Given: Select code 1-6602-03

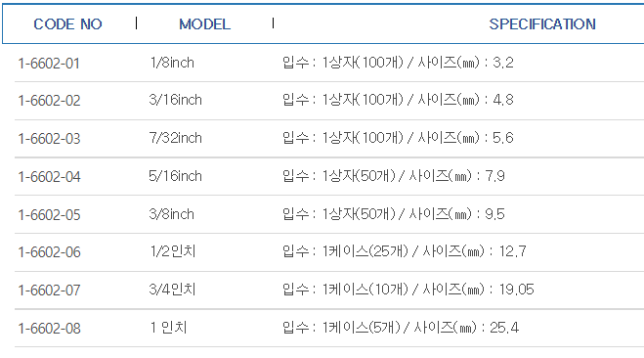Looking at the screenshot, I should [x=49, y=139].
